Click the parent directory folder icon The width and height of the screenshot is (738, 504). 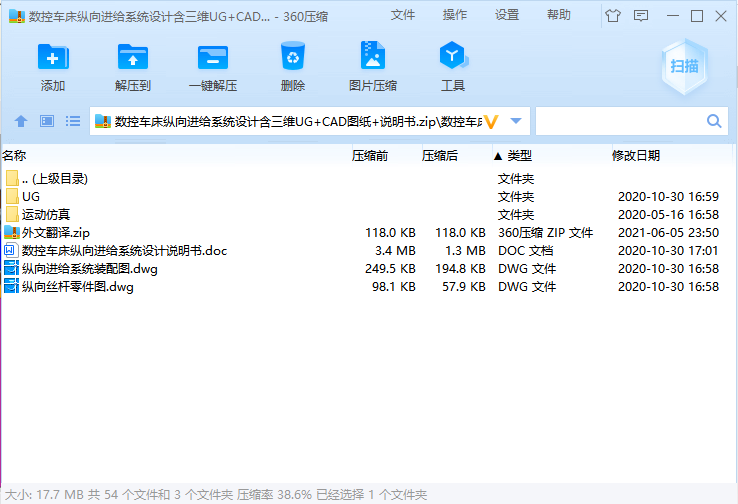coord(12,178)
